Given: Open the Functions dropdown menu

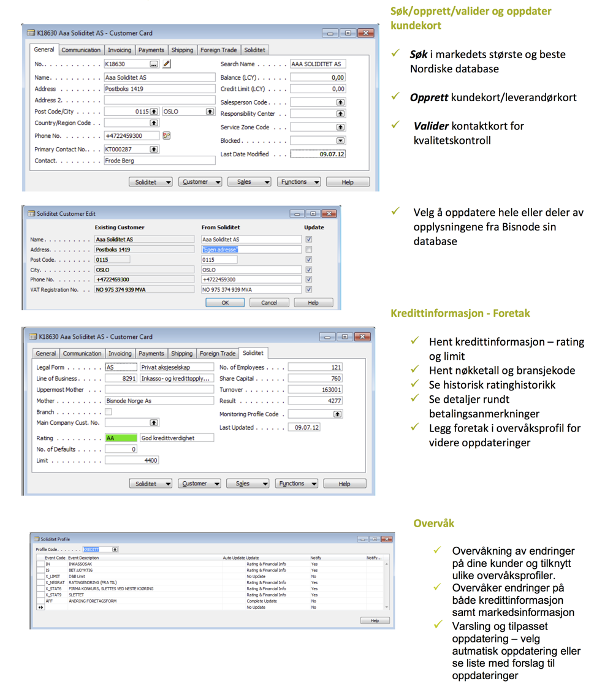Looking at the screenshot, I should 299,181.
